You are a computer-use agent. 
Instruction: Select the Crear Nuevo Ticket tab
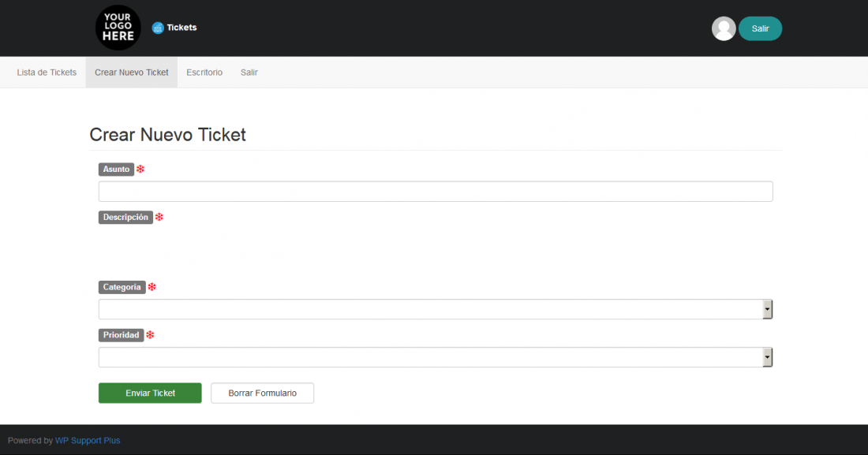pos(131,73)
